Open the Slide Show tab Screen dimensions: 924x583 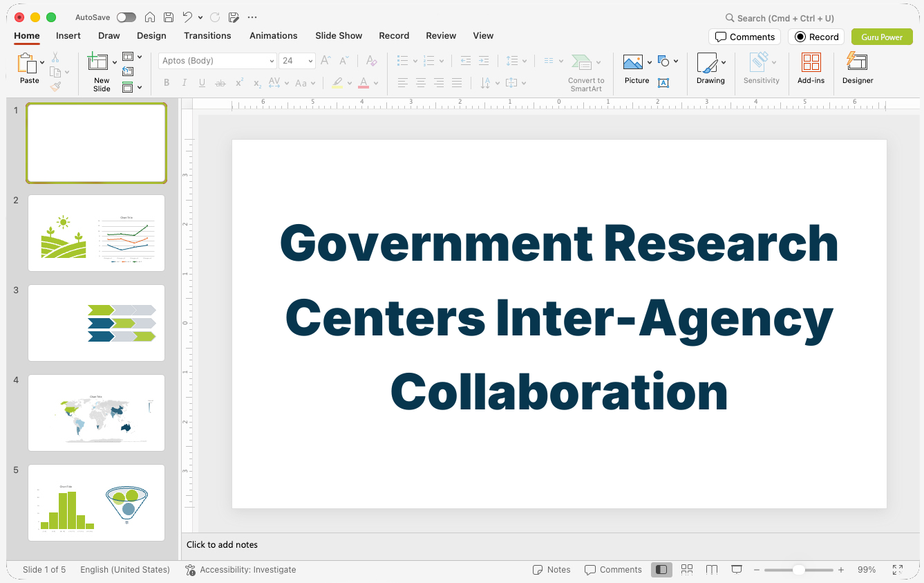(x=339, y=36)
